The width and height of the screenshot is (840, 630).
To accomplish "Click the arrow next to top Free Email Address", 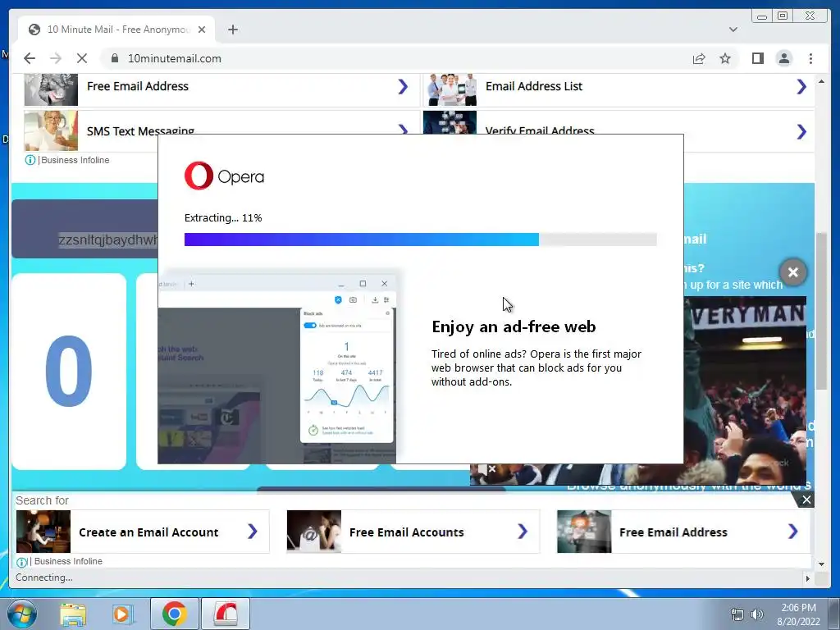I will pos(403,86).
